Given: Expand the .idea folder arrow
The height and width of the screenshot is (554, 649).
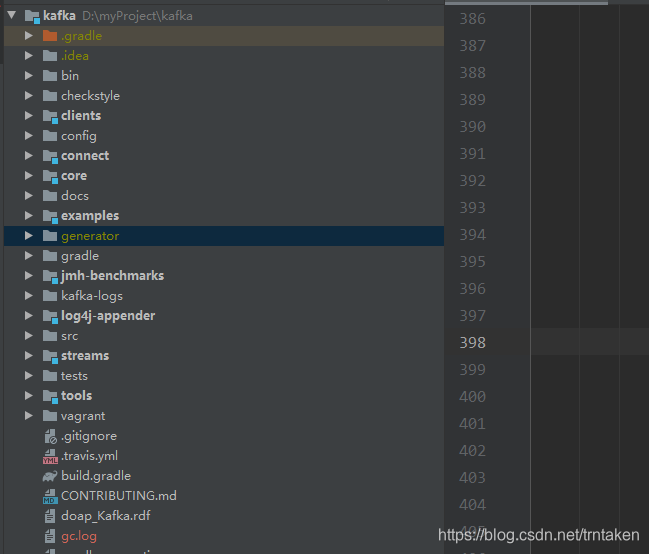Looking at the screenshot, I should tap(29, 55).
